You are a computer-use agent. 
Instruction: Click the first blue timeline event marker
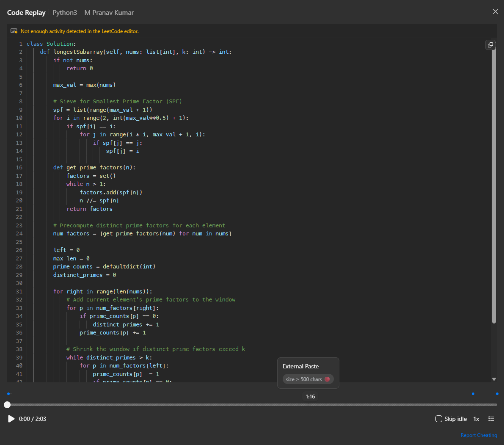click(9, 393)
